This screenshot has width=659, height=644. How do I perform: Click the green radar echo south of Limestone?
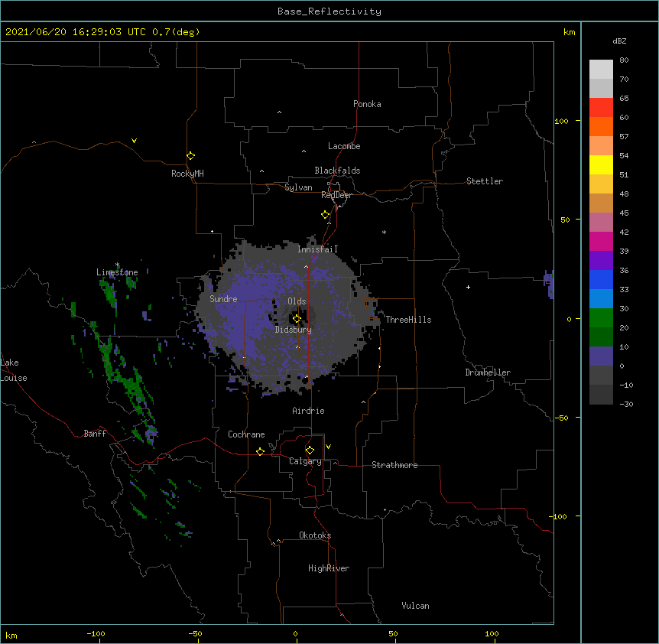click(x=109, y=294)
